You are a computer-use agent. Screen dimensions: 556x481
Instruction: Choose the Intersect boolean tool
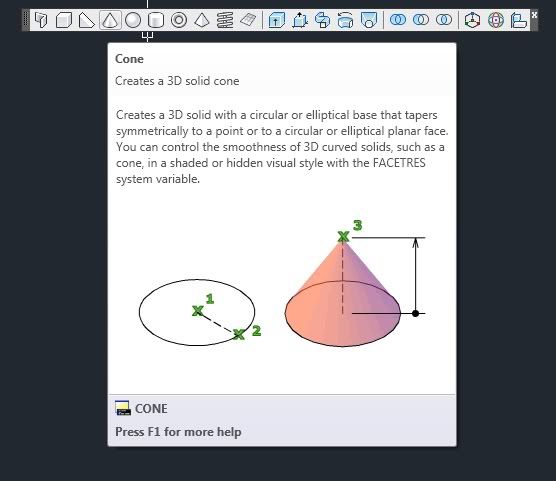point(444,20)
